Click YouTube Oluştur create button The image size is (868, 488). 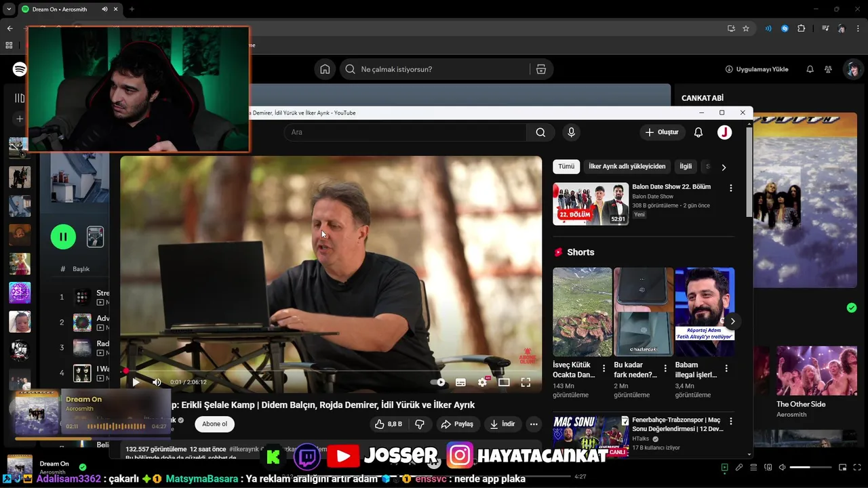(662, 132)
